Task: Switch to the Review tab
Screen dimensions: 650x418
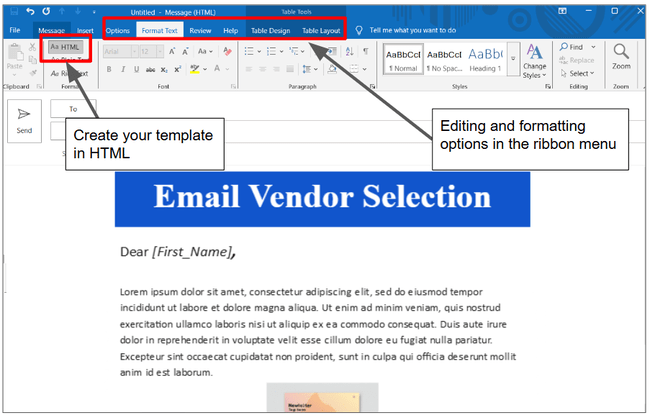Action: (x=200, y=31)
